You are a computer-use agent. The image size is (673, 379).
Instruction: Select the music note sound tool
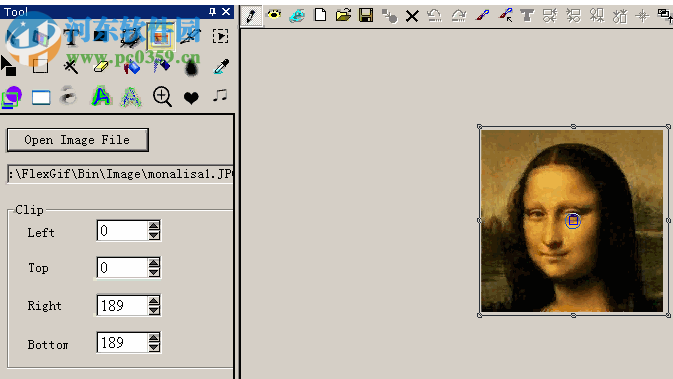pos(220,95)
